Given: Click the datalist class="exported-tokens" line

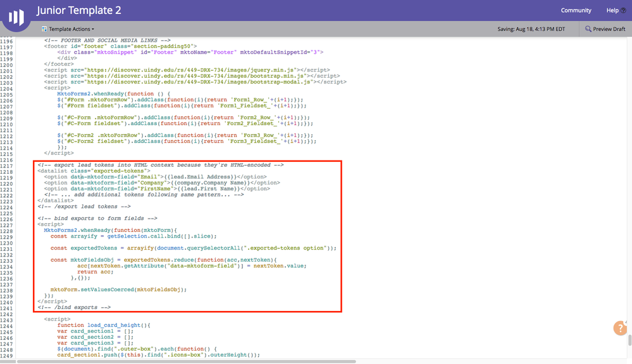Looking at the screenshot, I should point(94,171).
